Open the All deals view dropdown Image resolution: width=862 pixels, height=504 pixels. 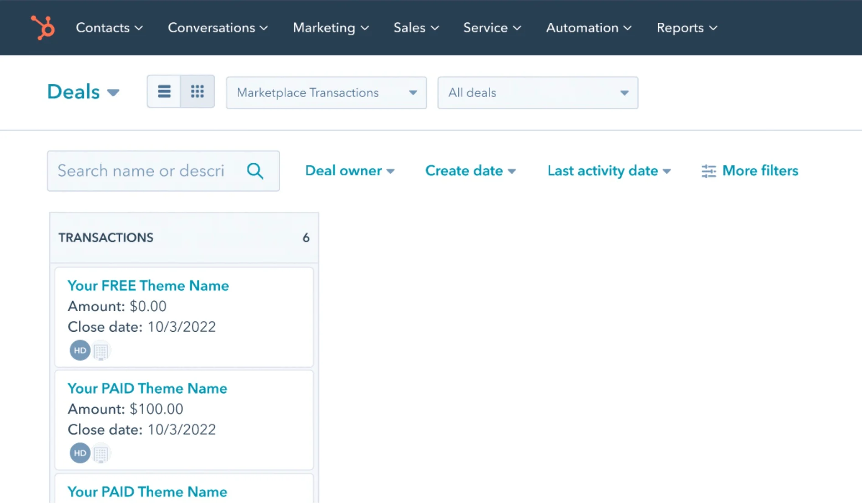click(x=538, y=93)
